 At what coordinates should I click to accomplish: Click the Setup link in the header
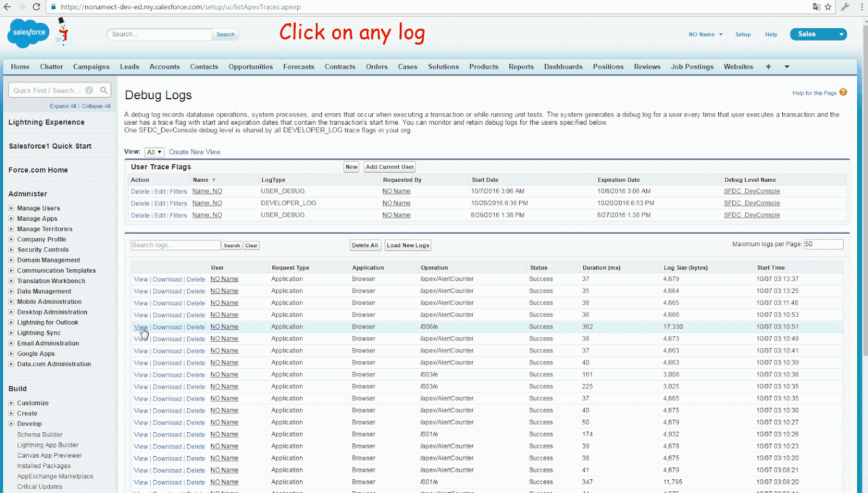point(743,34)
